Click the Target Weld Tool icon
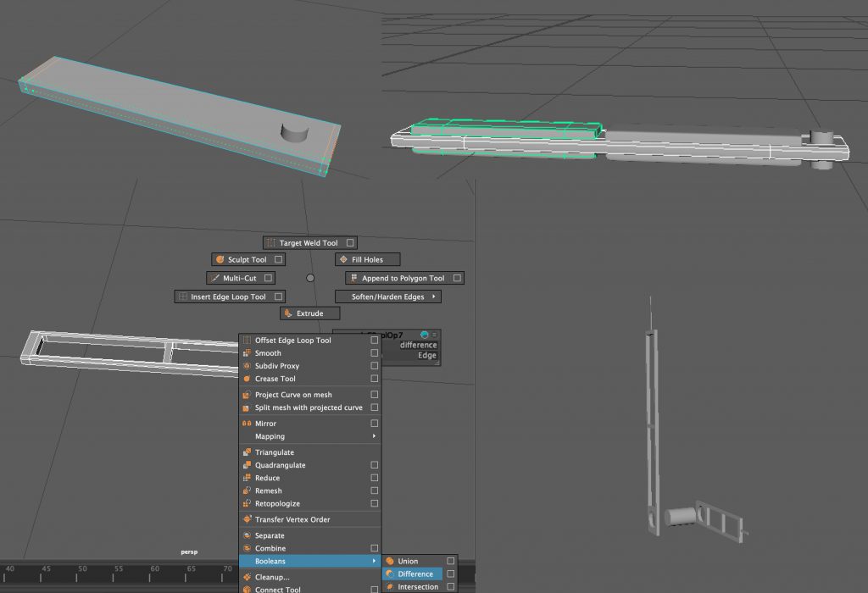Screen dimensions: 868x593 270,243
